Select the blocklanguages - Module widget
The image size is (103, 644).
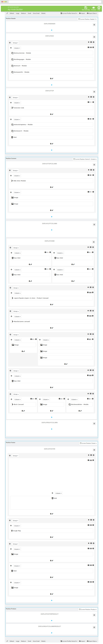tap(52, 60)
